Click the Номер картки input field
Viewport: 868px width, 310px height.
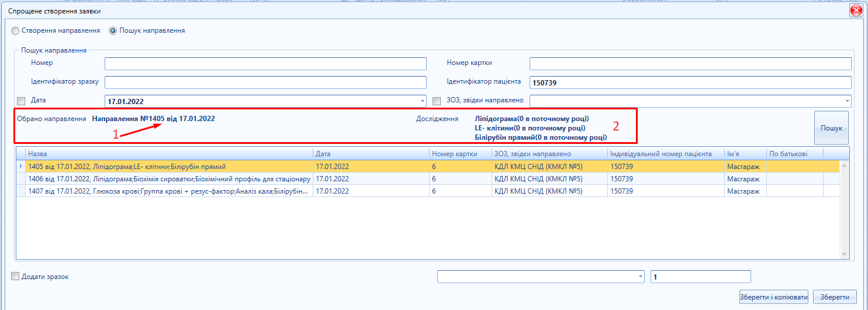coord(690,64)
